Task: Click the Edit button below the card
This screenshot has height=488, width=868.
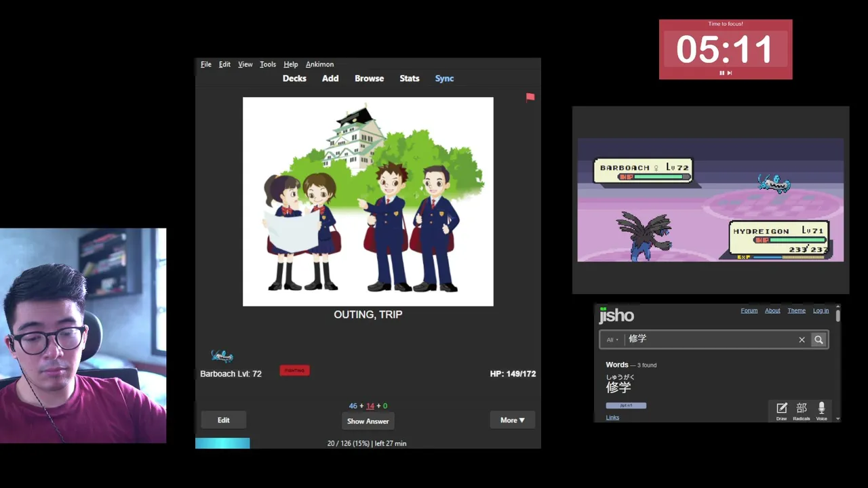Action: pos(223,420)
